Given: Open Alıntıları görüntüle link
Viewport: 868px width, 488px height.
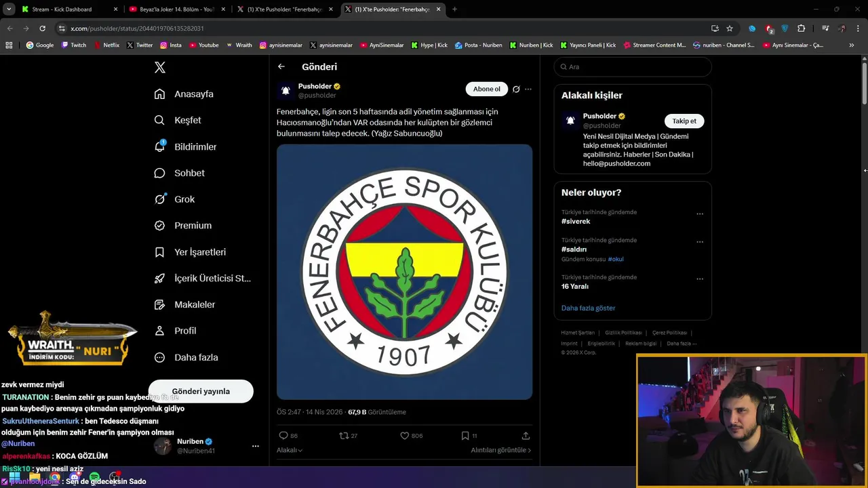Looking at the screenshot, I should (x=501, y=450).
